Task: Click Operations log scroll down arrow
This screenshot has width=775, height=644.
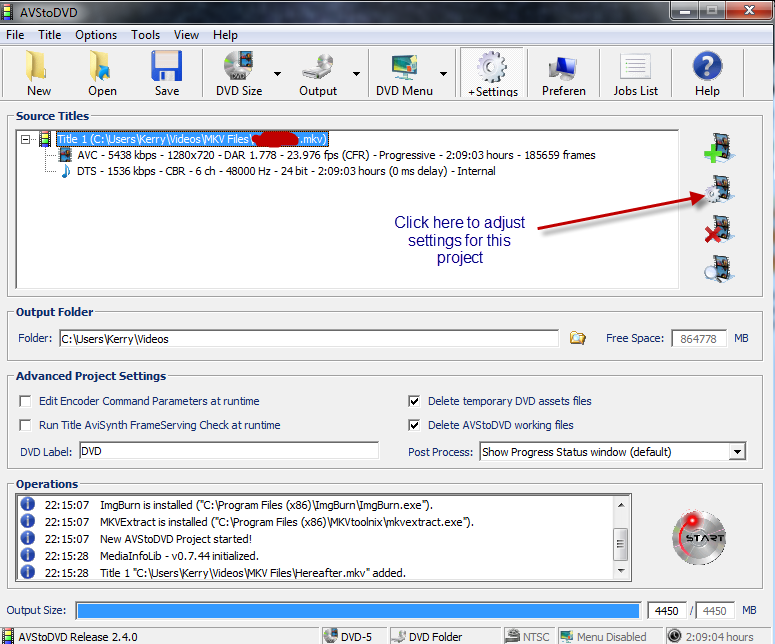Action: click(x=621, y=571)
